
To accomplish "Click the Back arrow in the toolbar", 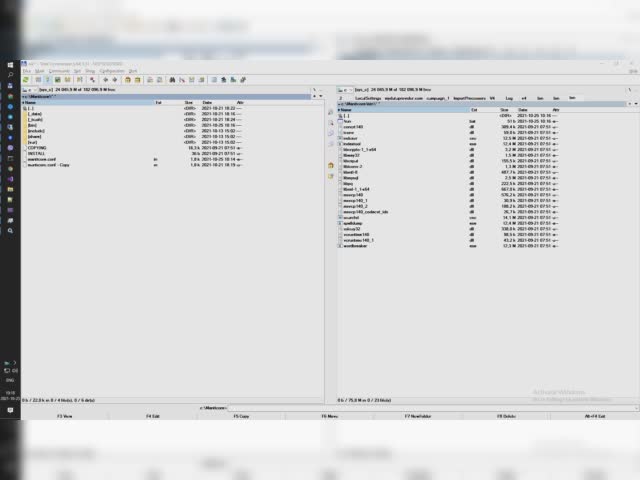I will 105,80.
